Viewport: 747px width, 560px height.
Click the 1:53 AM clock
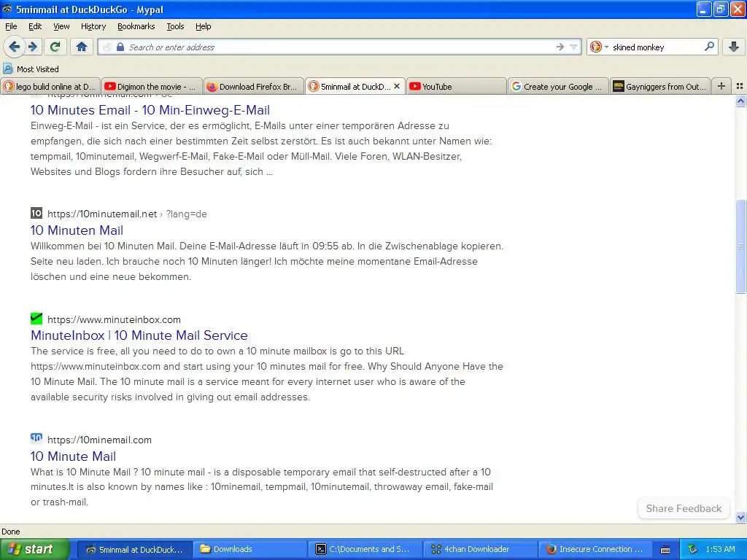720,549
